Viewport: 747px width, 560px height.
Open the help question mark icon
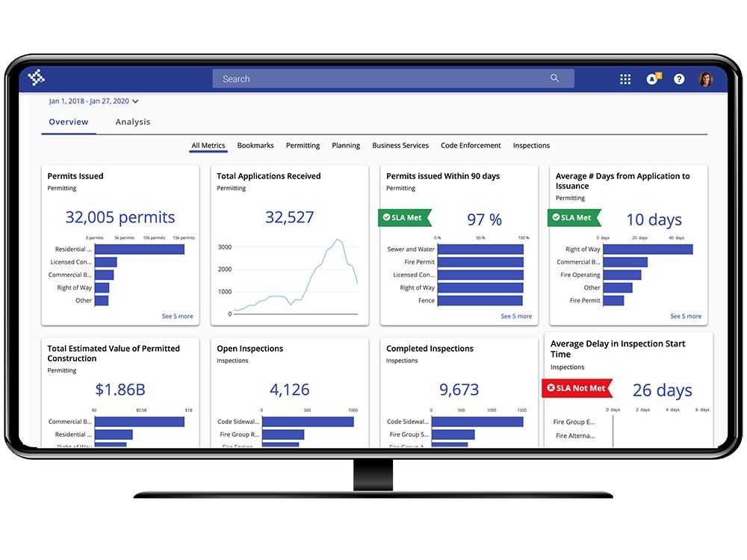[x=679, y=79]
